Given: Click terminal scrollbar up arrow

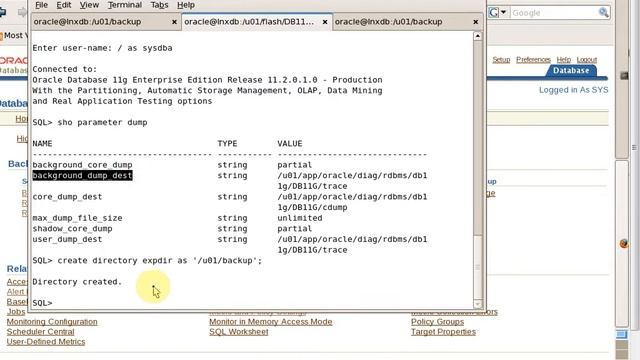Looking at the screenshot, I should point(478,36).
